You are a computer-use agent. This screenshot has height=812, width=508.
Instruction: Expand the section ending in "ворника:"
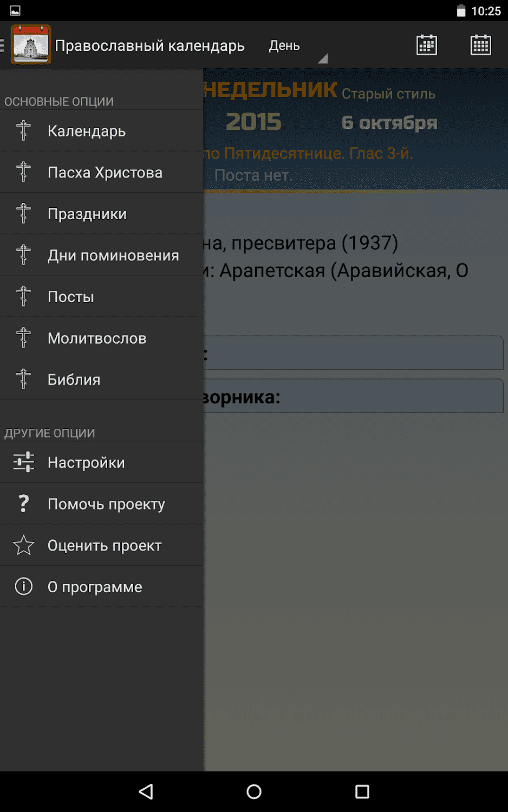click(353, 397)
